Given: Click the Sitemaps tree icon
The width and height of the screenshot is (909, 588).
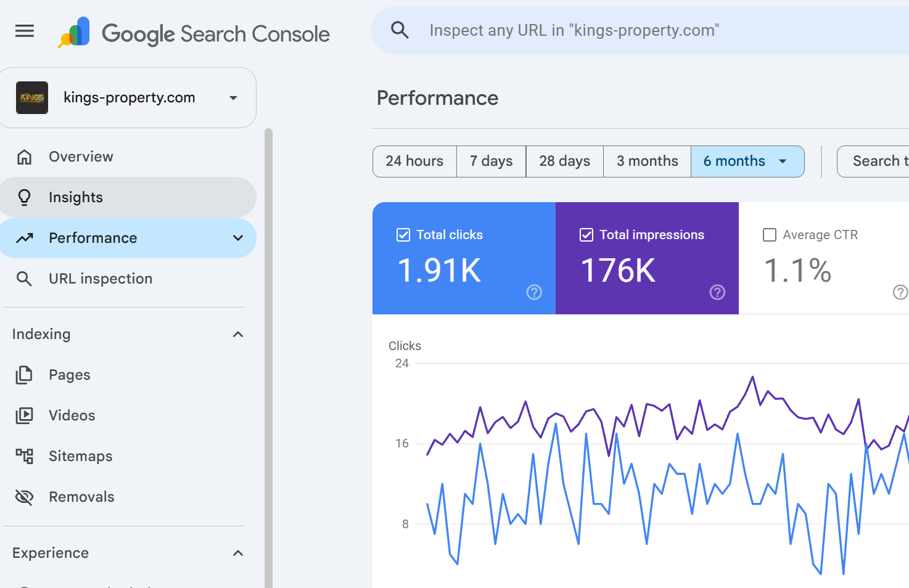Looking at the screenshot, I should point(24,456).
